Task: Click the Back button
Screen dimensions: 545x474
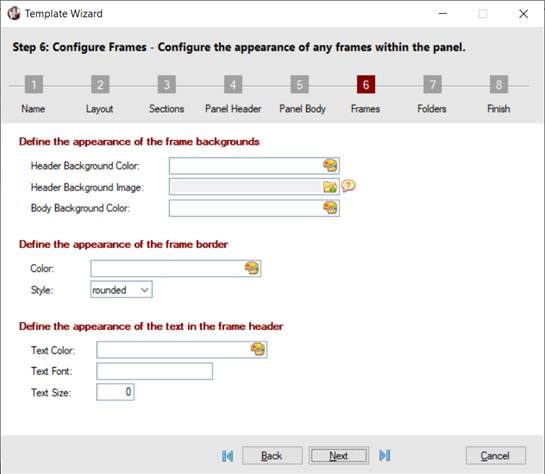Action: tap(272, 456)
